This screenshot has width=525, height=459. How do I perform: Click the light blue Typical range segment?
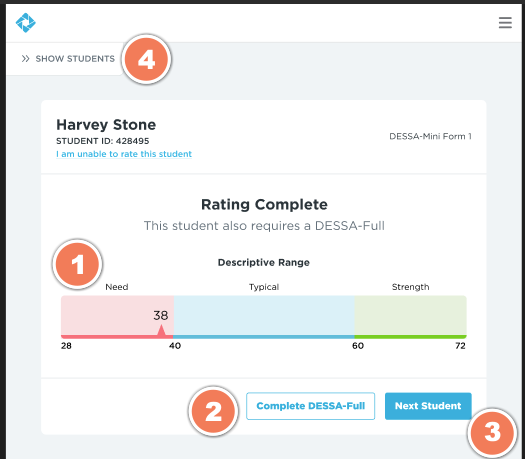tap(264, 317)
